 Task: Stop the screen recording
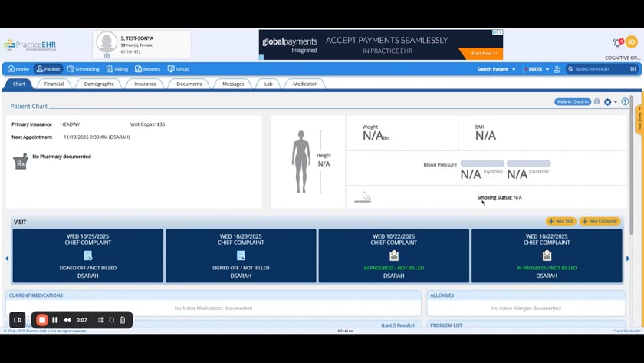click(42, 320)
